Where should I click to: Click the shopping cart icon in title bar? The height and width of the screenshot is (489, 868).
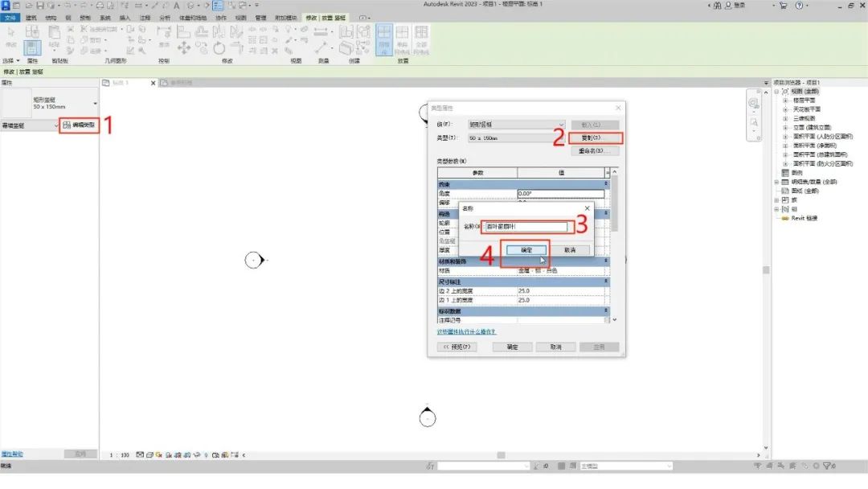point(783,6)
